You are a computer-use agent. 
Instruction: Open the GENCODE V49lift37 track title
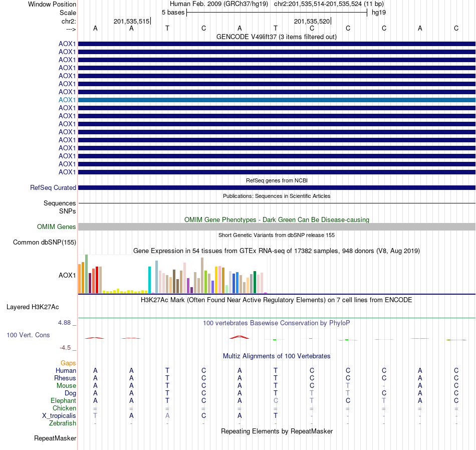[276, 37]
